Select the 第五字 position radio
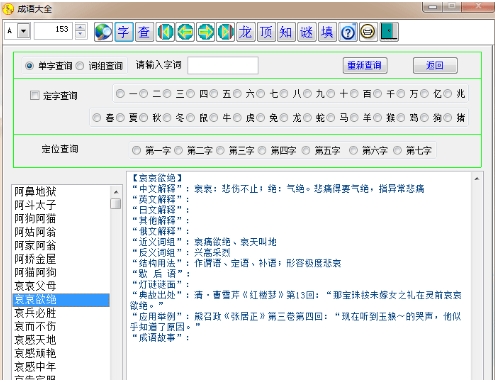The width and height of the screenshot is (495, 382). pos(306,151)
